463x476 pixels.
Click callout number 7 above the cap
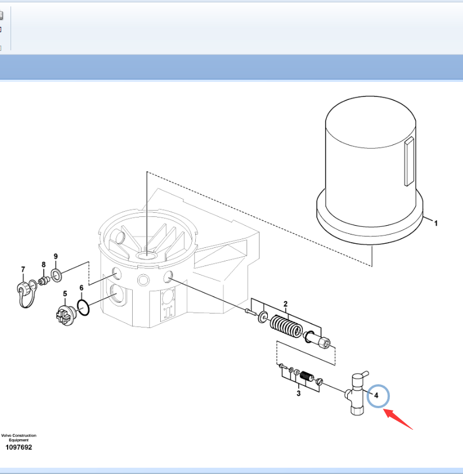pyautogui.click(x=23, y=269)
